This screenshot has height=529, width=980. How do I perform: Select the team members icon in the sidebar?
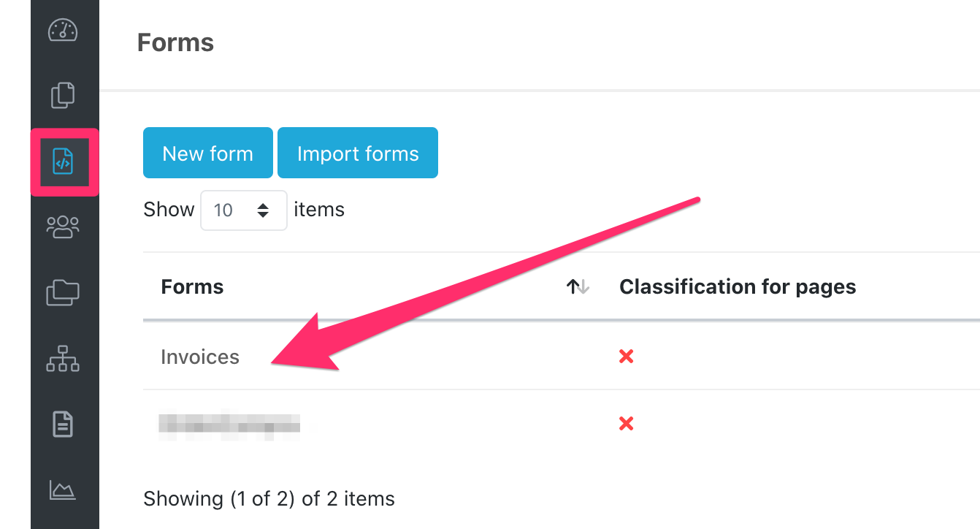point(64,227)
